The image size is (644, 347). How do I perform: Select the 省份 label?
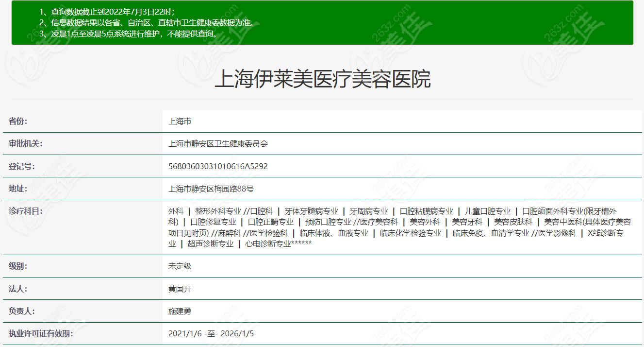pyautogui.click(x=18, y=121)
